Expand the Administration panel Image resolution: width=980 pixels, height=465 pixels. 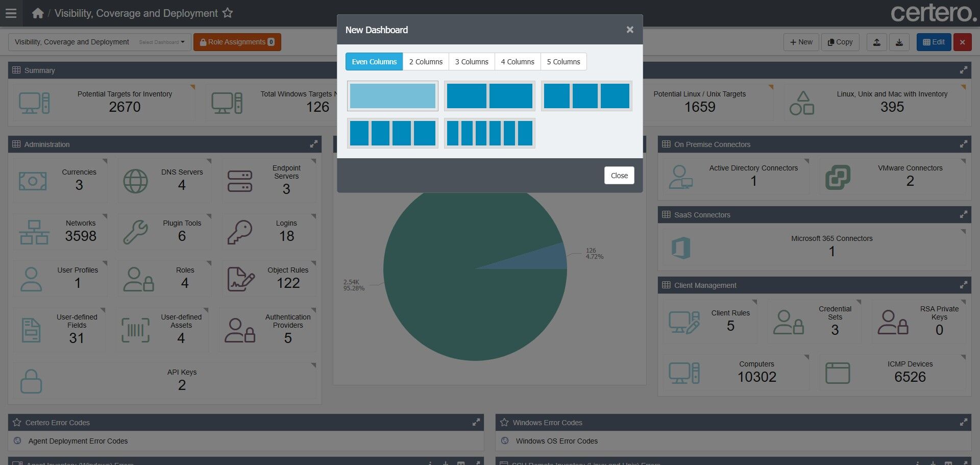(313, 144)
